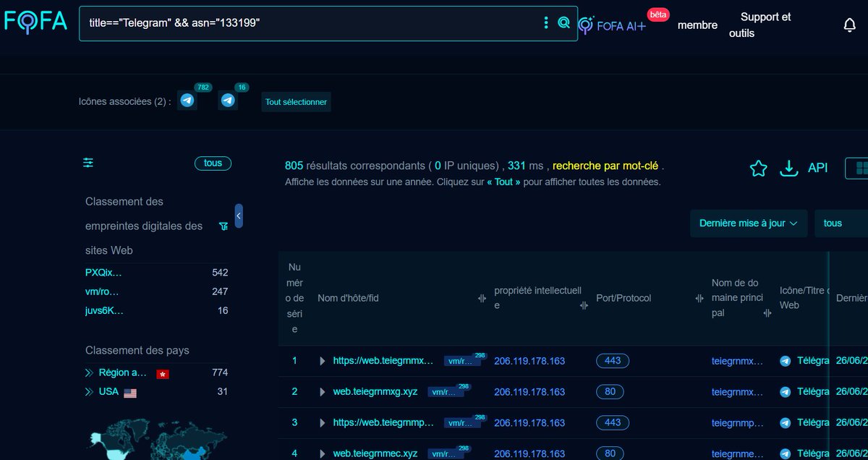The width and height of the screenshot is (868, 460).
Task: Sort by Nom d'hôte/fid column
Action: (x=482, y=298)
